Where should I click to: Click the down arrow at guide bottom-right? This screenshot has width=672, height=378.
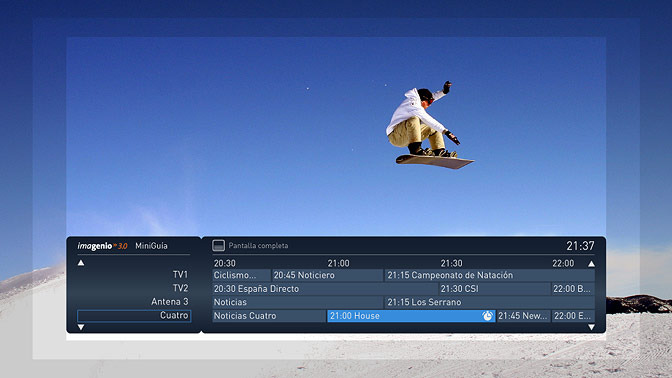pyautogui.click(x=591, y=327)
